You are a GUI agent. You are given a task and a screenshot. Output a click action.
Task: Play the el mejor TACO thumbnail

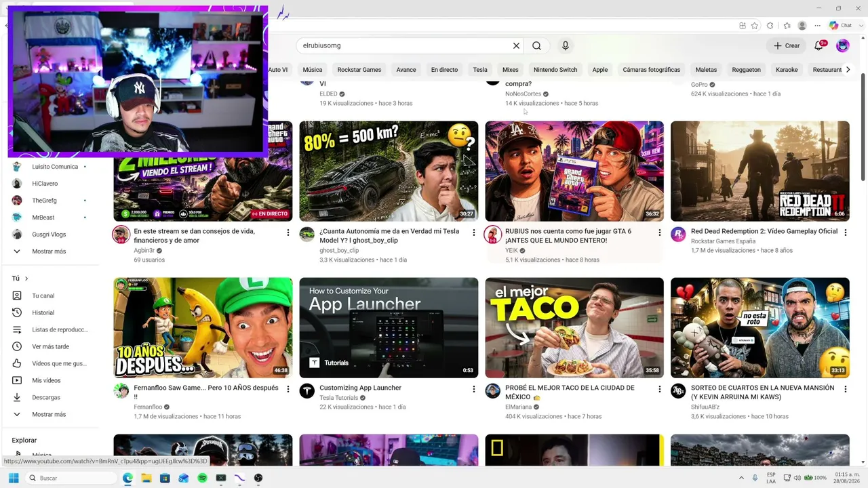point(574,327)
